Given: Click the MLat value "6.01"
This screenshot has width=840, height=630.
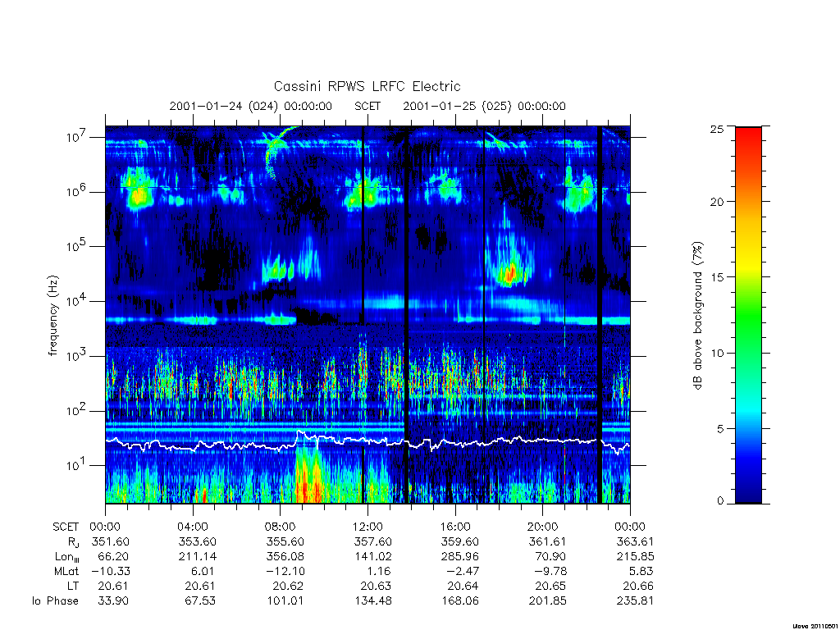Looking at the screenshot, I should click(x=205, y=571).
